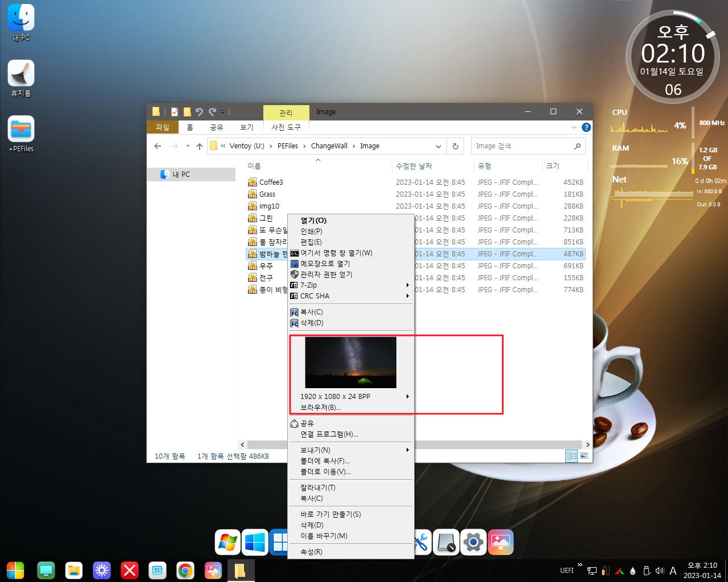This screenshot has width=728, height=582.
Task: Go up one folder level
Action: pyautogui.click(x=199, y=146)
